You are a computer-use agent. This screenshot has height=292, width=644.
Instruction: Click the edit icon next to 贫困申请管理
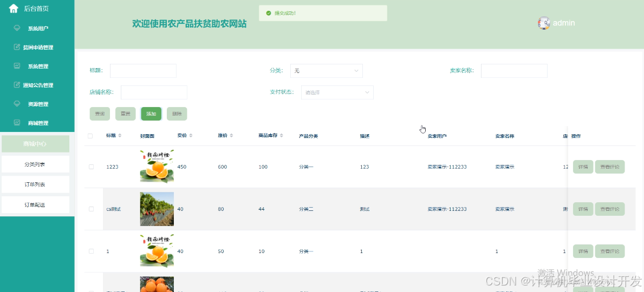coord(17,47)
